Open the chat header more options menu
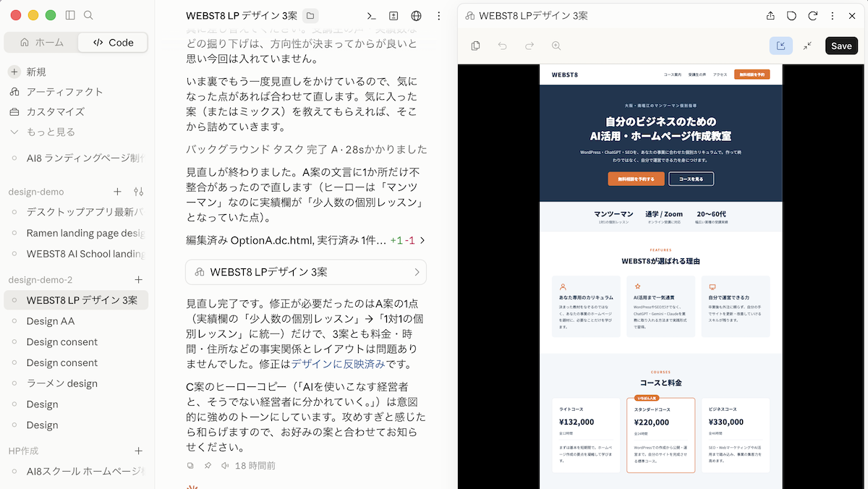Screen dimensions: 868x489 pyautogui.click(x=438, y=15)
